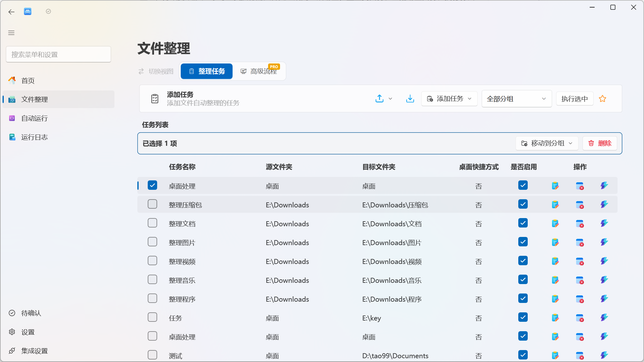This screenshot has height=362, width=644.
Task: Open 自动运行 in the sidebar
Action: [x=58, y=118]
